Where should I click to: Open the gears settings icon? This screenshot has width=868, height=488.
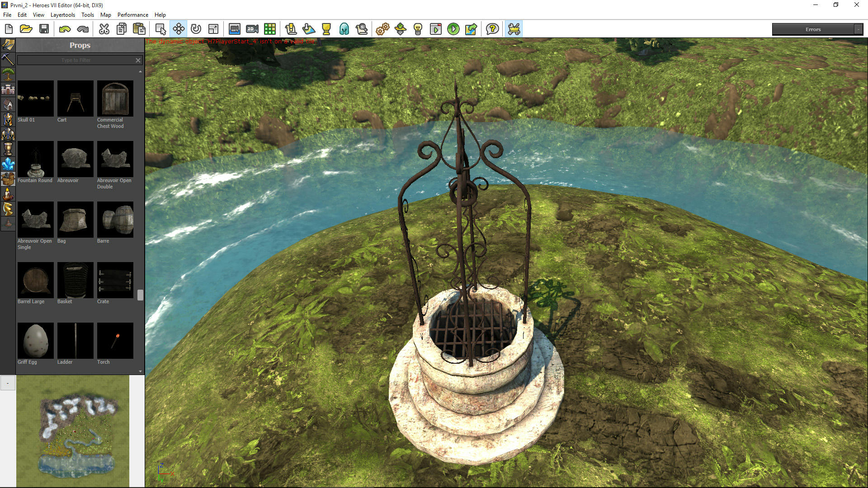tap(382, 29)
